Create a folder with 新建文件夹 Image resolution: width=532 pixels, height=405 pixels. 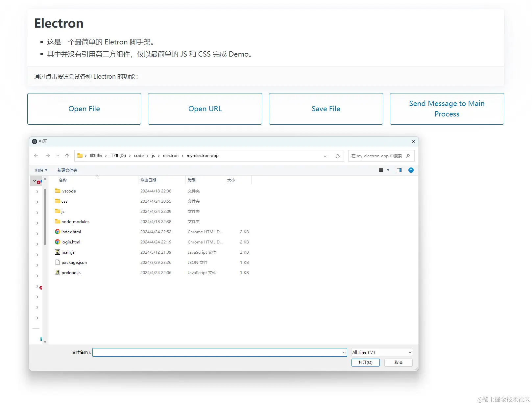[67, 170]
